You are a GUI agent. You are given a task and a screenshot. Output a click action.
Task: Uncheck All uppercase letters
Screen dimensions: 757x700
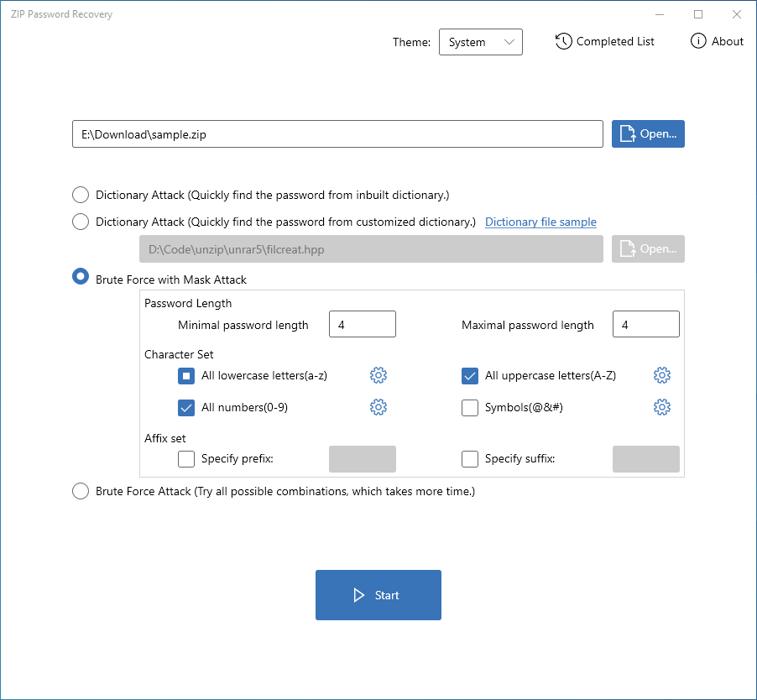[470, 376]
